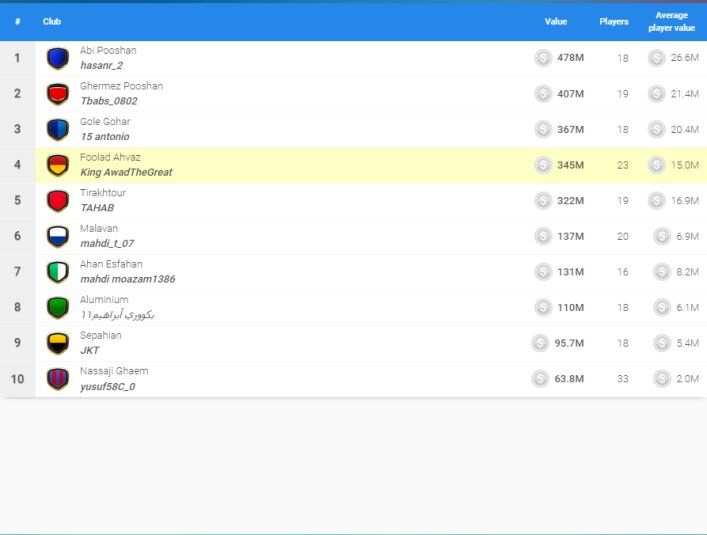
Task: Click the coin icon beside 478M value
Action: [x=543, y=58]
